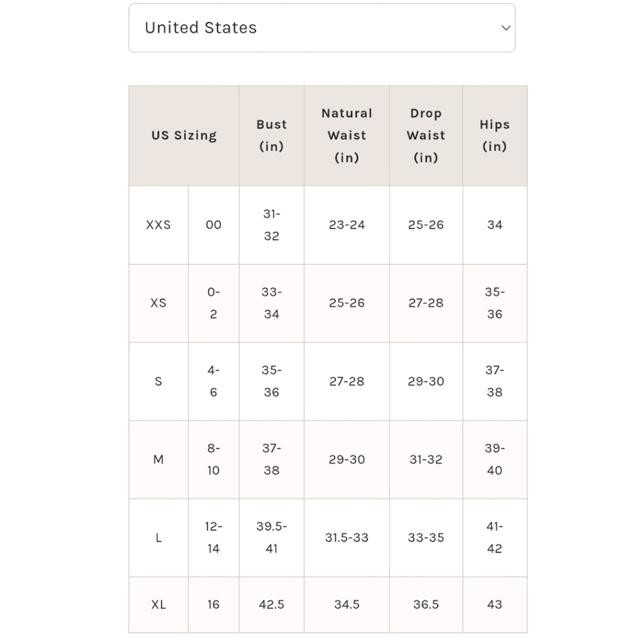Select the XXS size cell

pyautogui.click(x=158, y=225)
